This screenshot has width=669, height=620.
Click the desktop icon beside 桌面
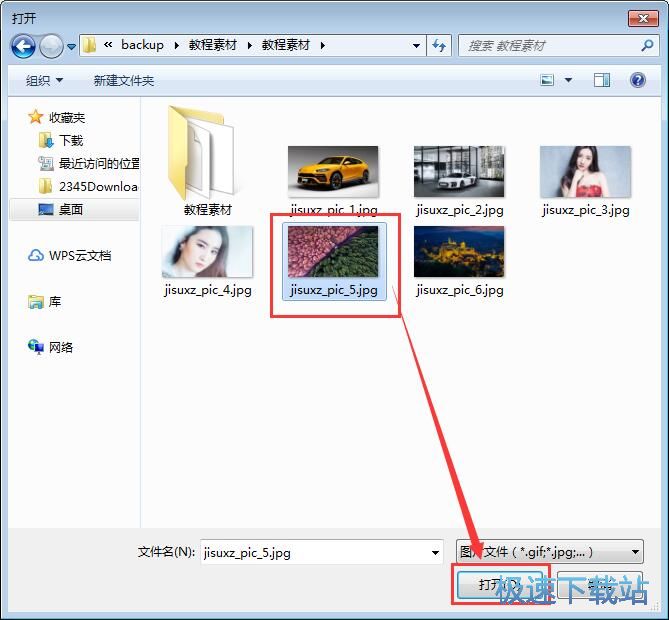(46, 209)
